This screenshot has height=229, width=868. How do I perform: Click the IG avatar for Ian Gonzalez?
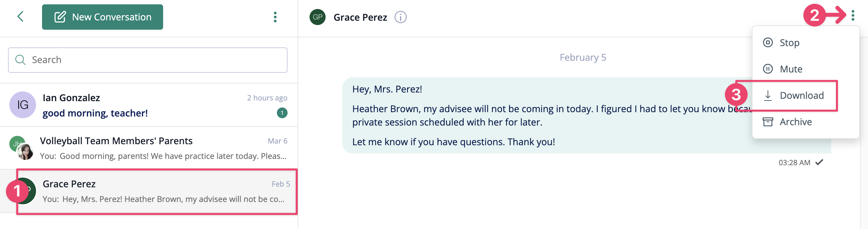click(x=23, y=105)
